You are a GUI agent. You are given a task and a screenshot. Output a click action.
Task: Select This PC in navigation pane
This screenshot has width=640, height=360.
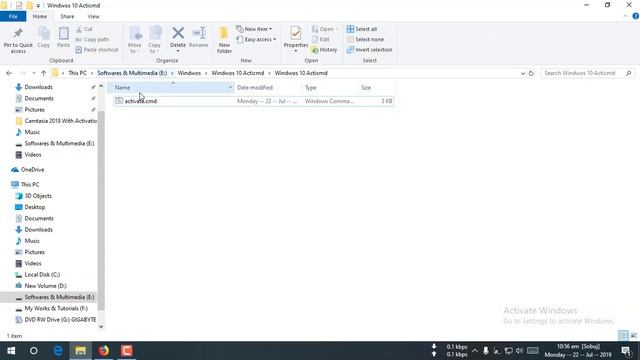click(30, 184)
